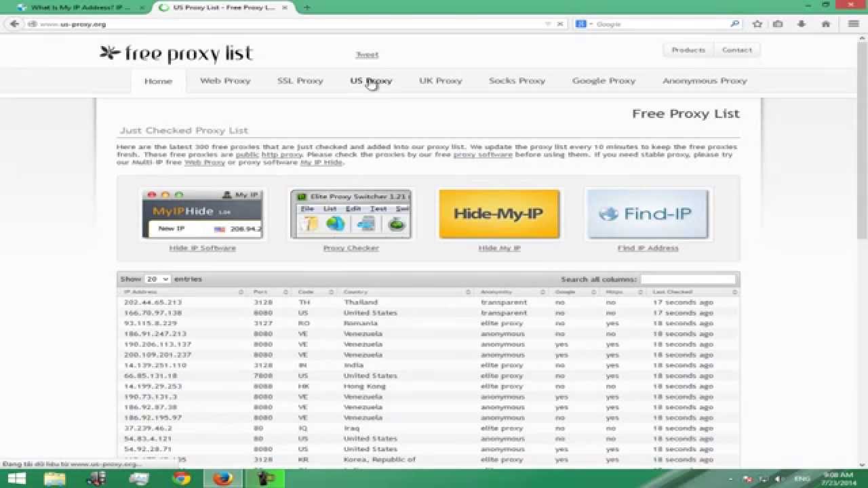This screenshot has width=868, height=488.
Task: Sort table by Country column header
Action: coord(406,292)
